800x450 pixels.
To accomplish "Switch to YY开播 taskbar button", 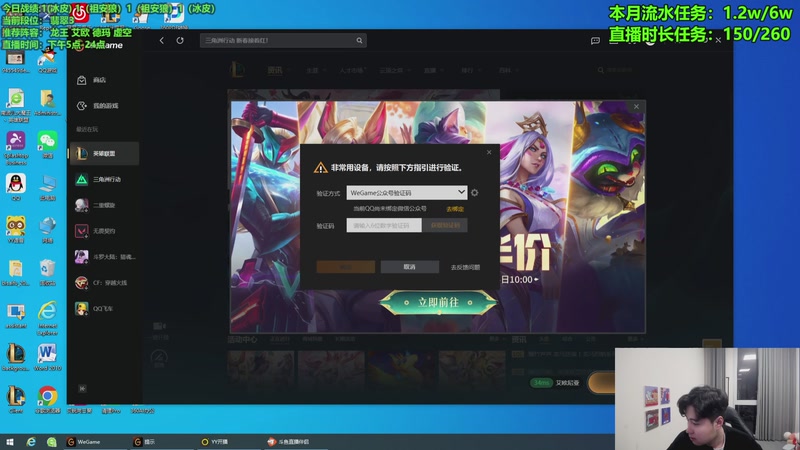I will coord(228,442).
